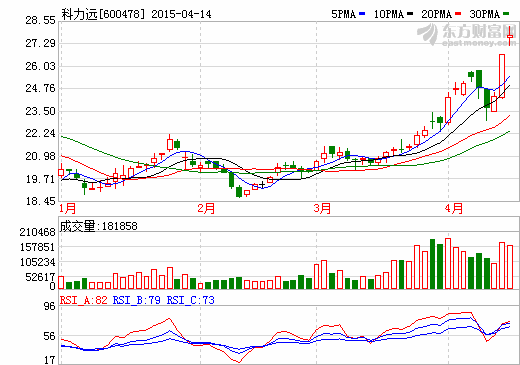
Task: Click the RSI axis label 56
Action: [50, 336]
